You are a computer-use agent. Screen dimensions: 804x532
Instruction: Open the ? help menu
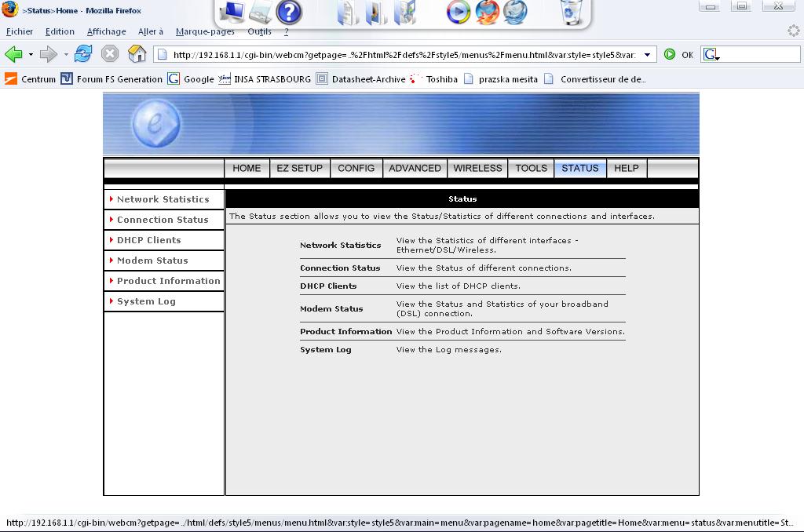[286, 31]
